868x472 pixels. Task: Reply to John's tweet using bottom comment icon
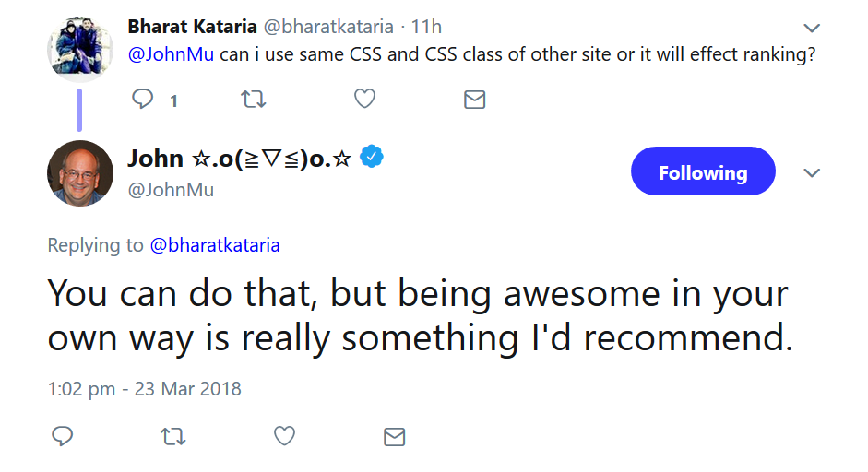coord(62,436)
